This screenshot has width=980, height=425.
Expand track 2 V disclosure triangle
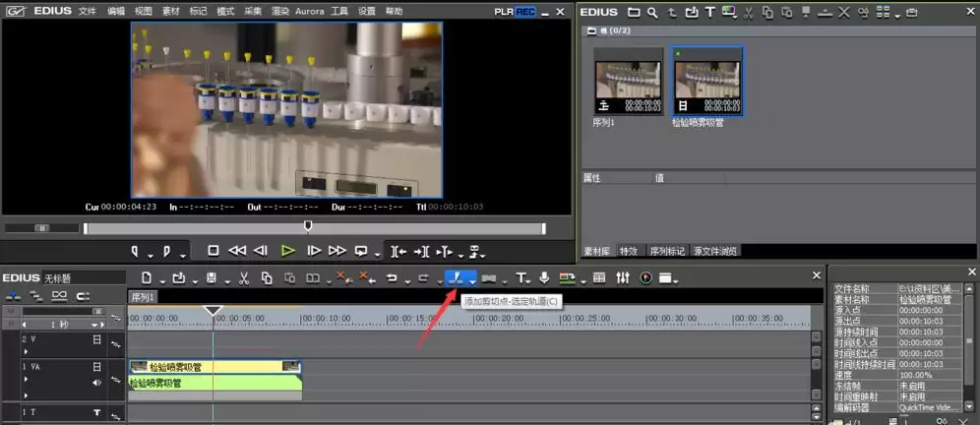[26, 352]
